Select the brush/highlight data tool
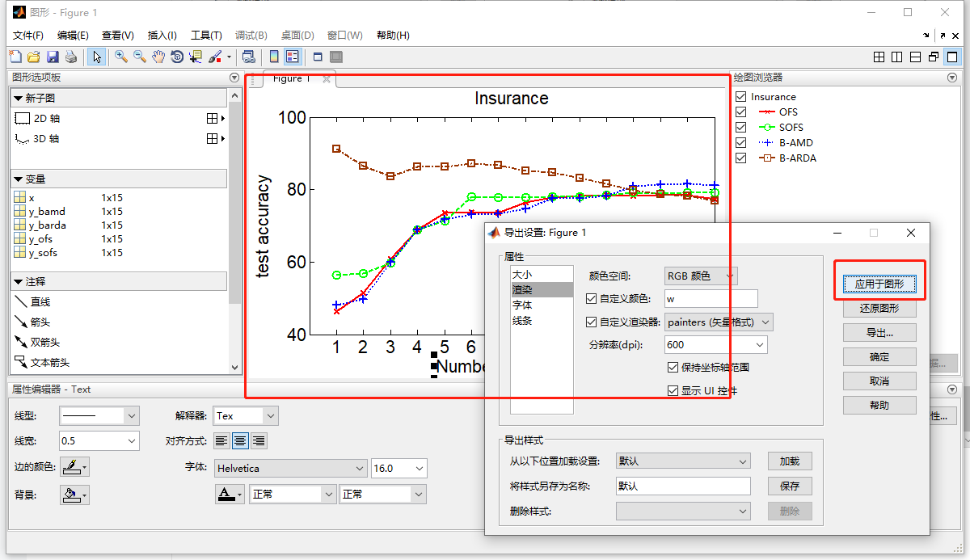This screenshot has width=970, height=560. (215, 57)
